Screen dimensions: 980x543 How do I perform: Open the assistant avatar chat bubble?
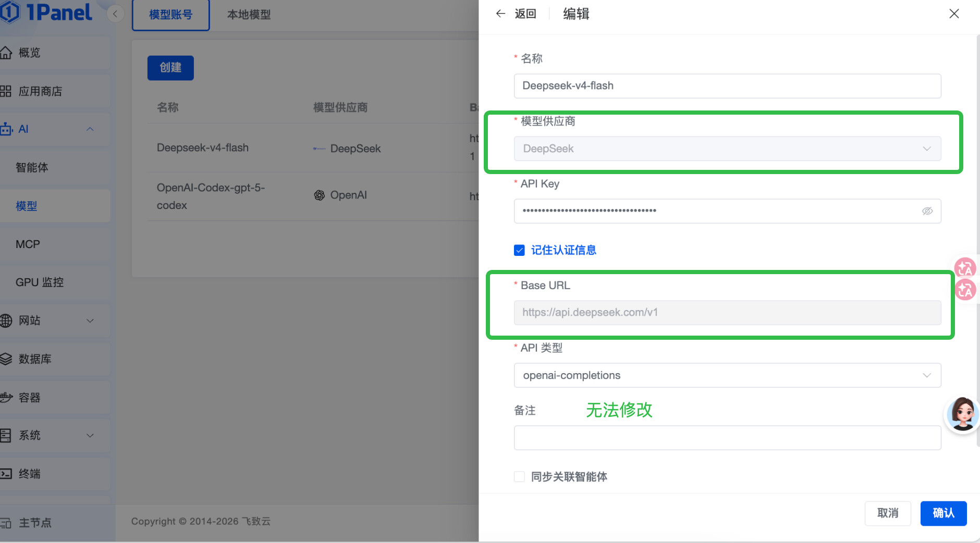coord(963,414)
